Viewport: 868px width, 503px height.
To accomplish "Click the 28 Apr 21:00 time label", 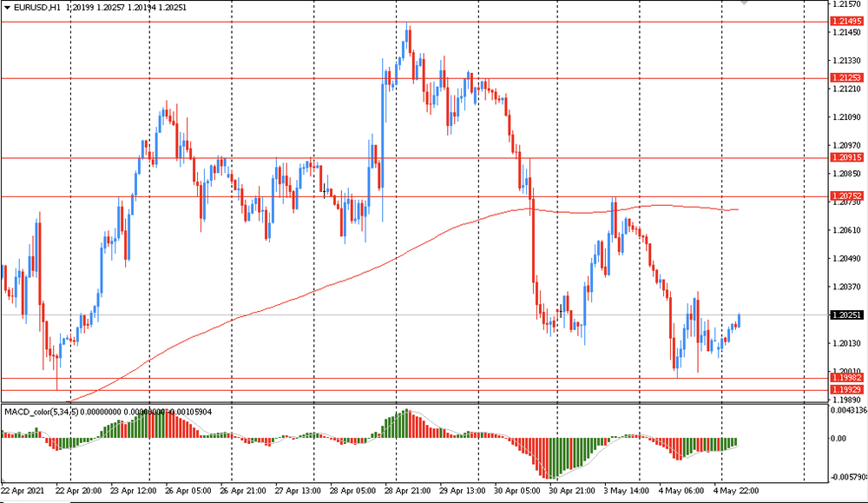I will (x=408, y=491).
